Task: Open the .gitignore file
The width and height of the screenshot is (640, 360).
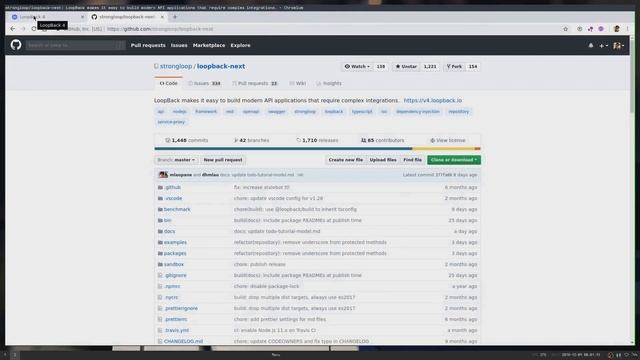Action: click(175, 276)
